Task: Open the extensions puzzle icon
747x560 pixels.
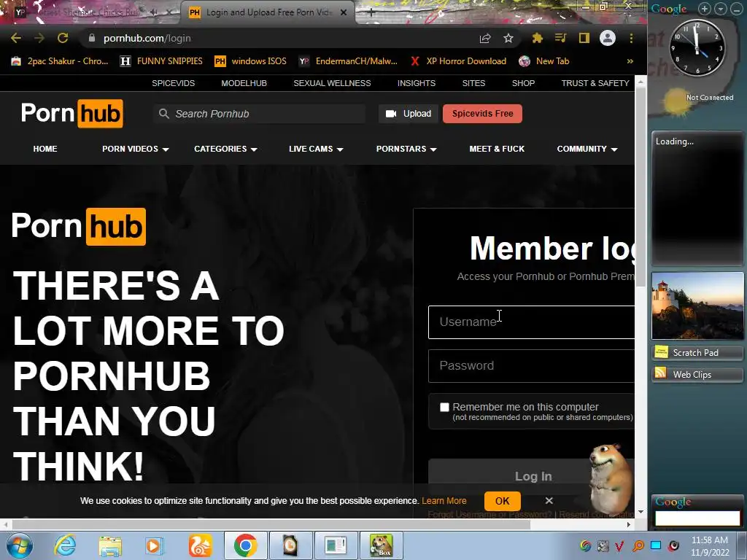Action: (538, 38)
